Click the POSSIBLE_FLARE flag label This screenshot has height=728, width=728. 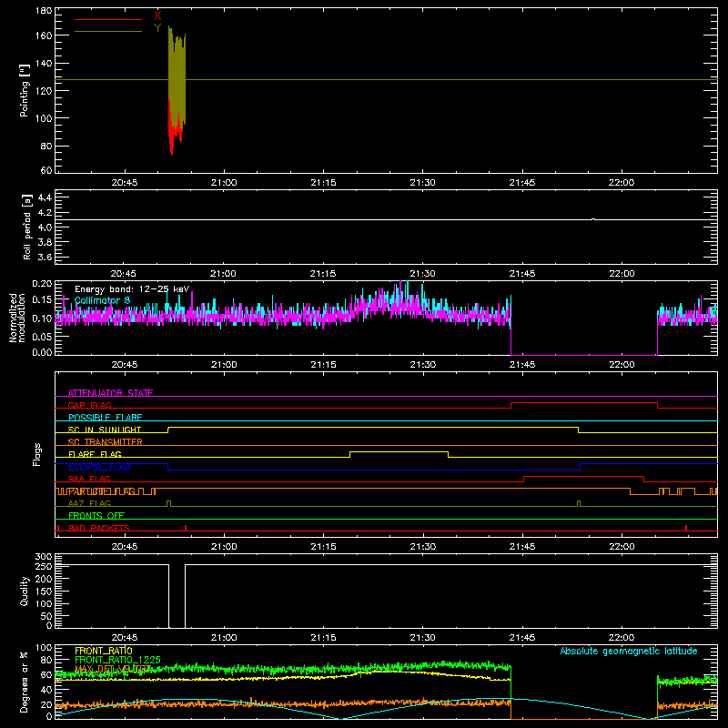tap(105, 418)
